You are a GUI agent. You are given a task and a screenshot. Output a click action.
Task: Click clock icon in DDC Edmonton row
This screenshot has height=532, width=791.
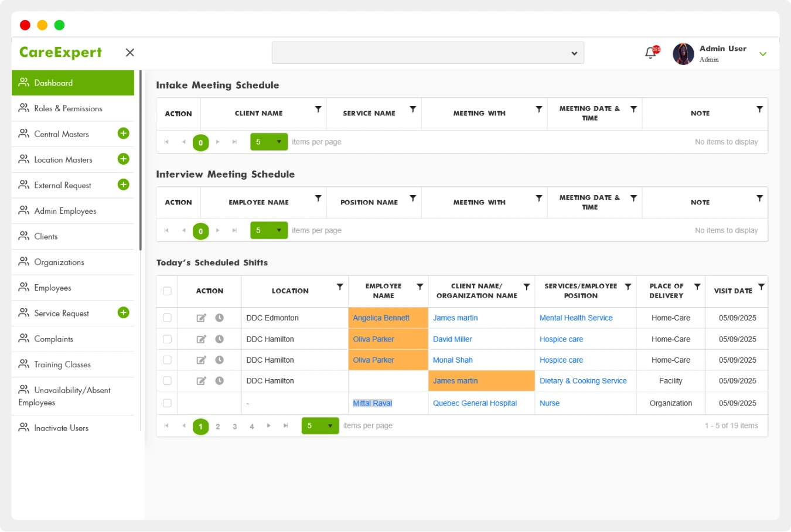pyautogui.click(x=219, y=318)
